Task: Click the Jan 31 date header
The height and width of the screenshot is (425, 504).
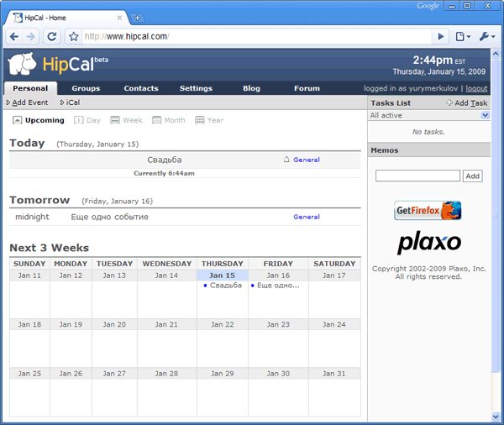Action: tap(334, 374)
